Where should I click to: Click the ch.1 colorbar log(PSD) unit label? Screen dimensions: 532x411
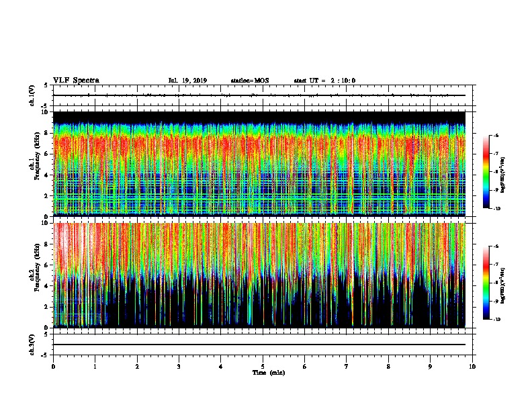click(x=503, y=175)
